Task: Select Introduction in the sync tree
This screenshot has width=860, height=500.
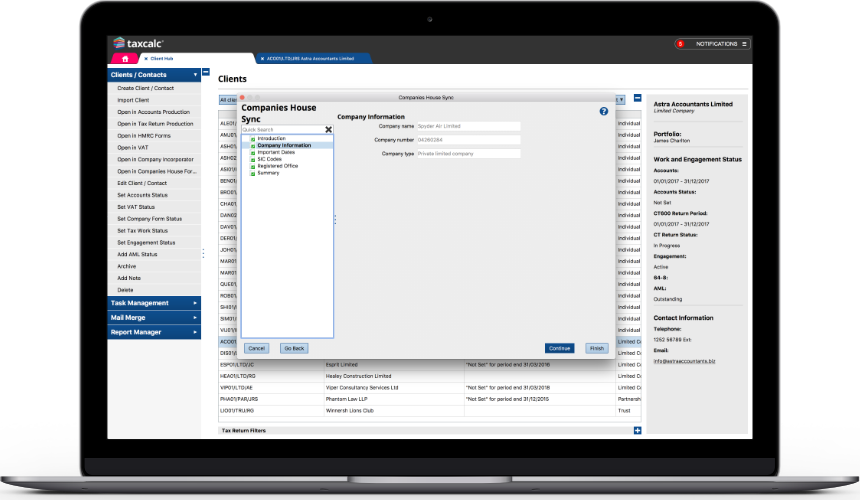Action: point(271,139)
